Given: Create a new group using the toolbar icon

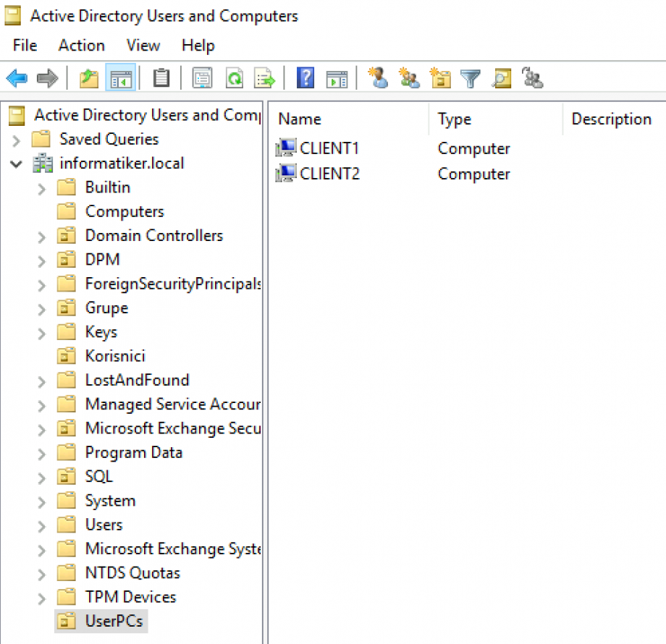Looking at the screenshot, I should tap(409, 78).
